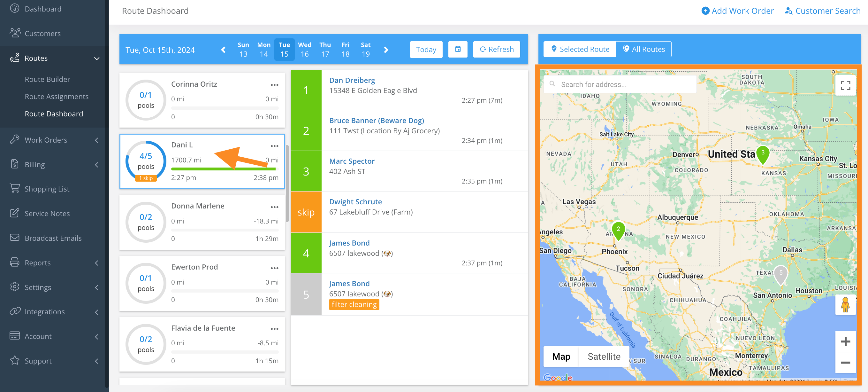Toggle fullscreen map view
This screenshot has height=392, width=868.
coord(845,85)
